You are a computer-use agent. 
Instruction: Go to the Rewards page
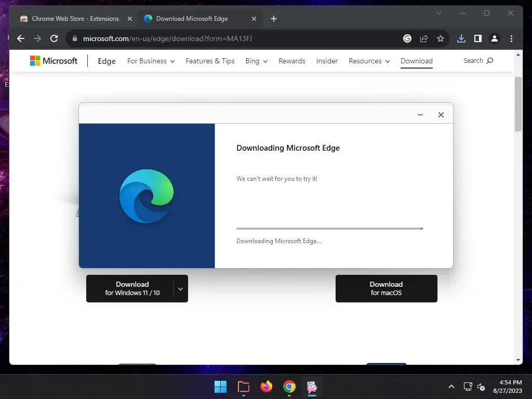tap(292, 61)
